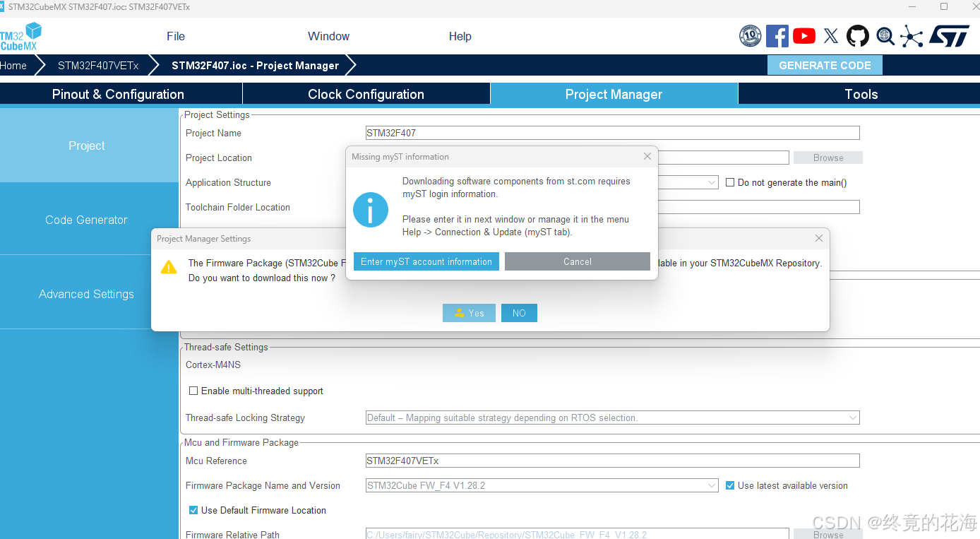Click the yellow warning triangle icon
This screenshot has width=980, height=539.
click(x=169, y=267)
